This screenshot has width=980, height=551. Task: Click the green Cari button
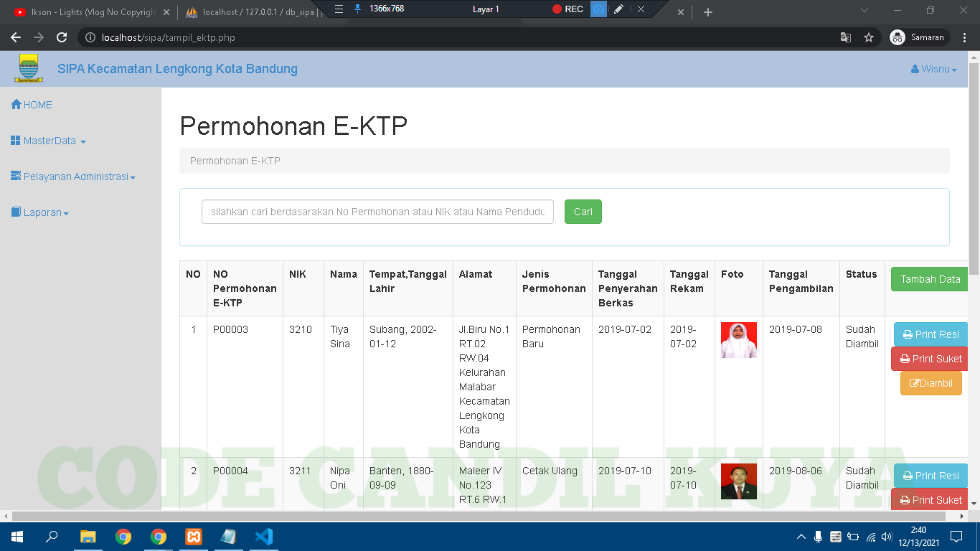click(x=583, y=212)
